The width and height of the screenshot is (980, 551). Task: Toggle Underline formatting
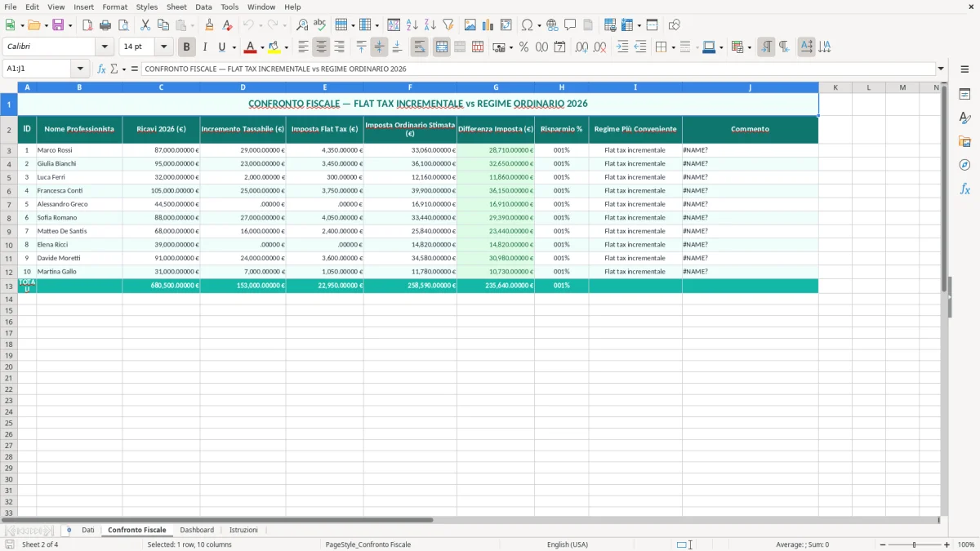221,47
